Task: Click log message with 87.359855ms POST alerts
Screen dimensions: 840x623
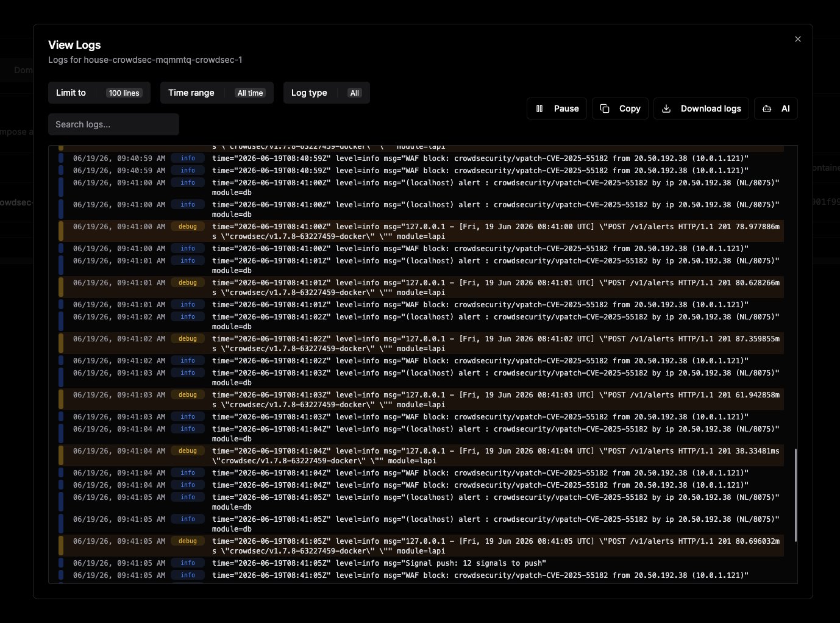Action: (x=496, y=344)
